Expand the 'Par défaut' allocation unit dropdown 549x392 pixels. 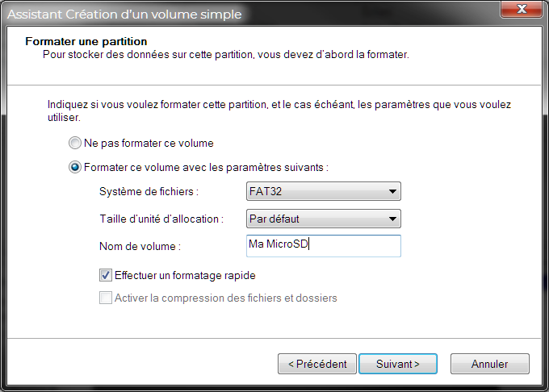coord(323,219)
